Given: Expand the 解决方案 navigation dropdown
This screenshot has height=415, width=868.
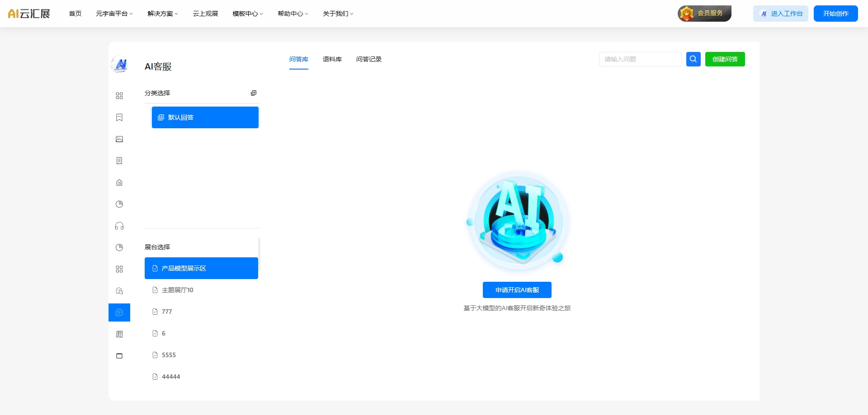Looking at the screenshot, I should 163,14.
